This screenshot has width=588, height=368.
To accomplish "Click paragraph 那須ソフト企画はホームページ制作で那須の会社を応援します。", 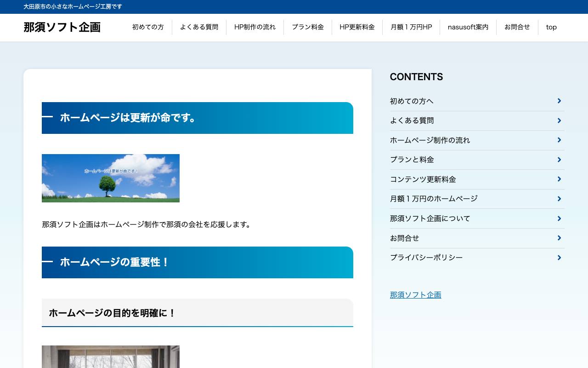I will 147,224.
